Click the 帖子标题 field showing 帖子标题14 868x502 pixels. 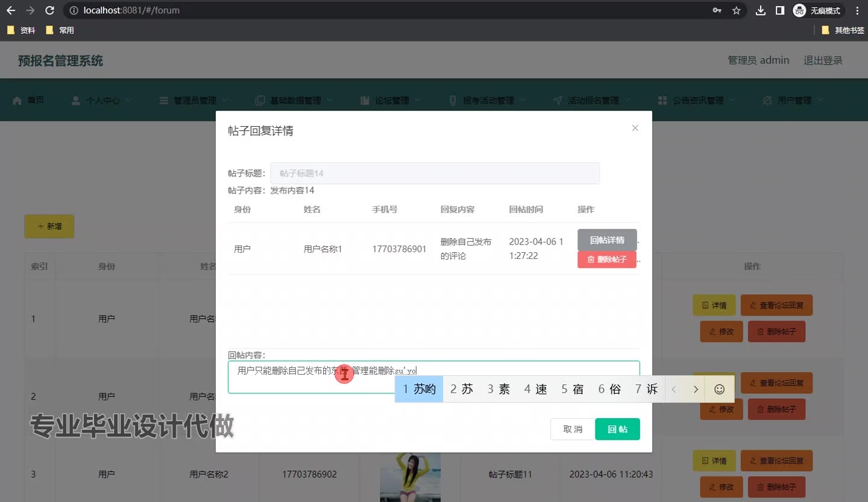point(435,173)
